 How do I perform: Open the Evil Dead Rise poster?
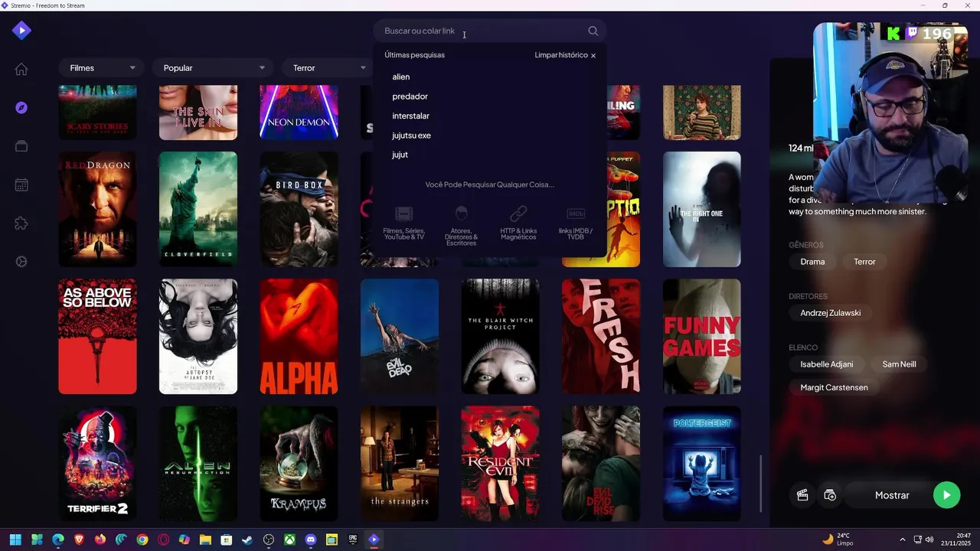coord(601,464)
